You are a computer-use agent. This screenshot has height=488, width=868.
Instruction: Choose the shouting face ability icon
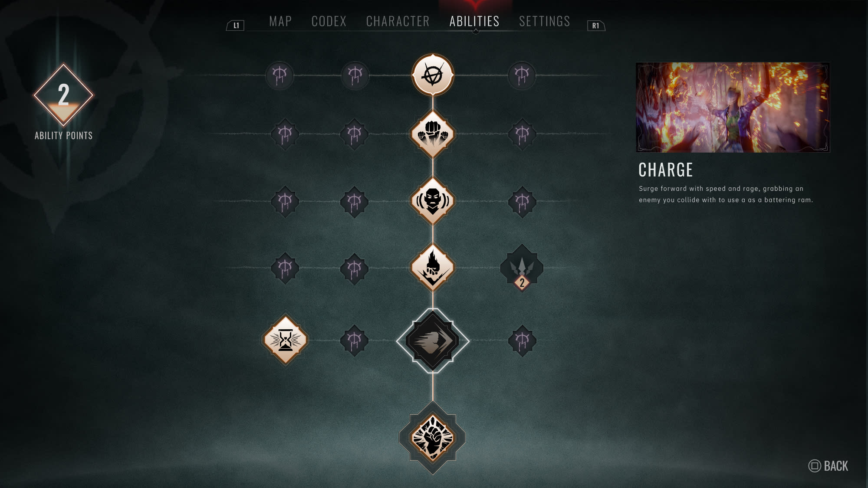tap(433, 201)
